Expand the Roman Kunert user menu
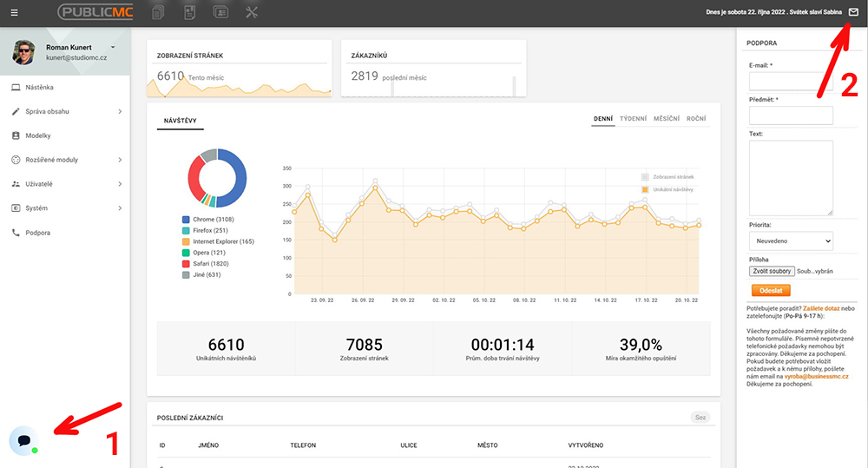Image resolution: width=868 pixels, height=468 pixels. point(113,46)
